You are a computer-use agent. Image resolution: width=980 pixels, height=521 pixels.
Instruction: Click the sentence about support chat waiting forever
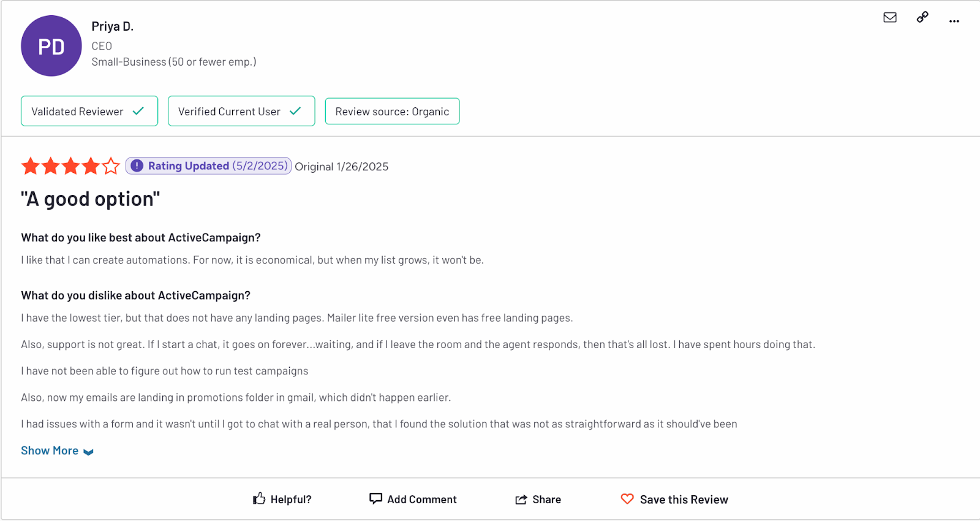tap(418, 344)
